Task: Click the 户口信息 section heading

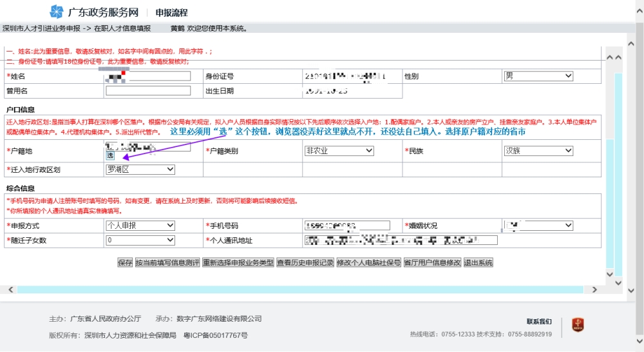Action: (21, 110)
